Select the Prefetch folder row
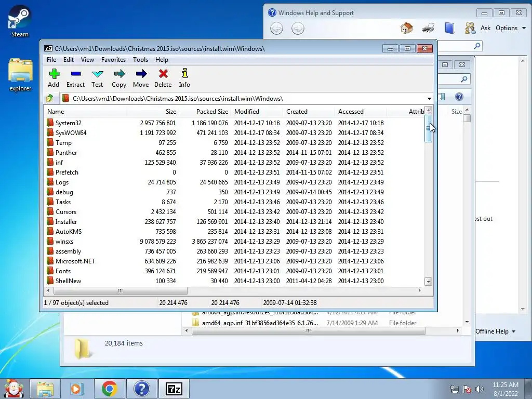 point(234,172)
